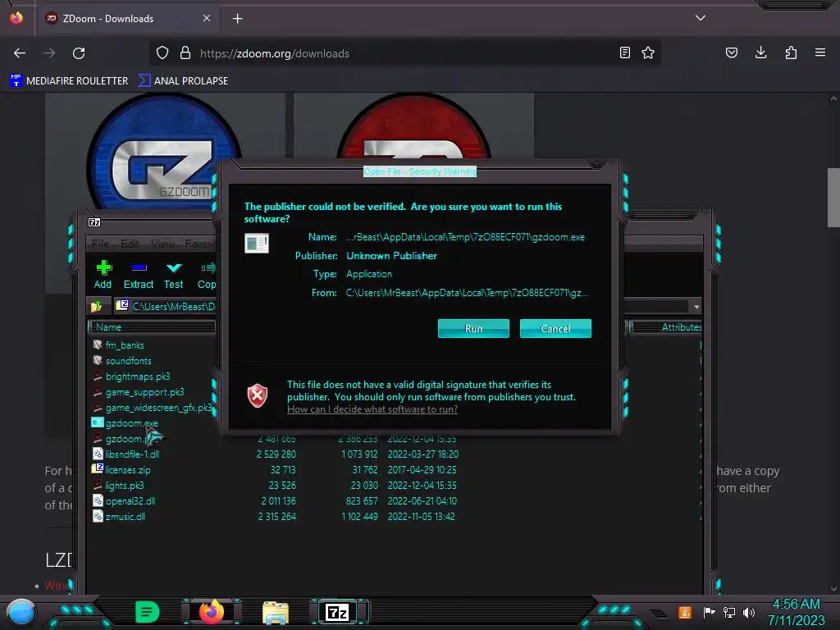Image resolution: width=840 pixels, height=630 pixels.
Task: Open Pocket save icon
Action: pos(731,52)
